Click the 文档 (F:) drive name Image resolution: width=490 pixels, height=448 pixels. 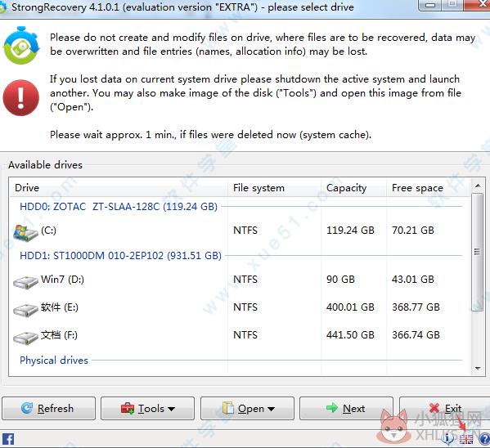(x=59, y=335)
